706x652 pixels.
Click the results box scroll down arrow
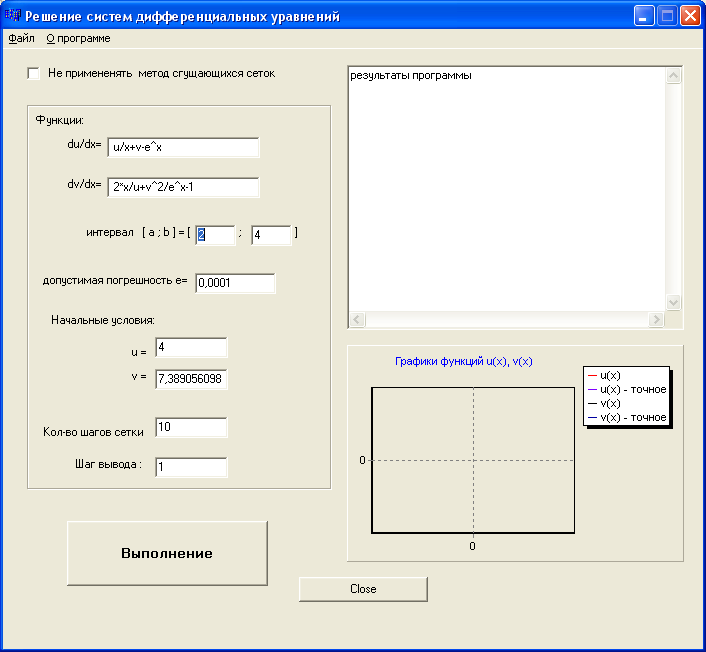(673, 303)
